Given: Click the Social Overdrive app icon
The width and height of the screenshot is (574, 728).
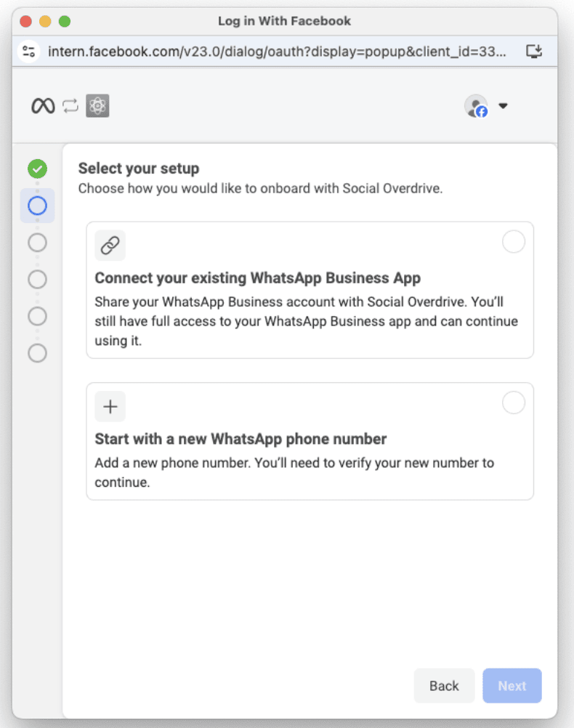Looking at the screenshot, I should coord(97,106).
